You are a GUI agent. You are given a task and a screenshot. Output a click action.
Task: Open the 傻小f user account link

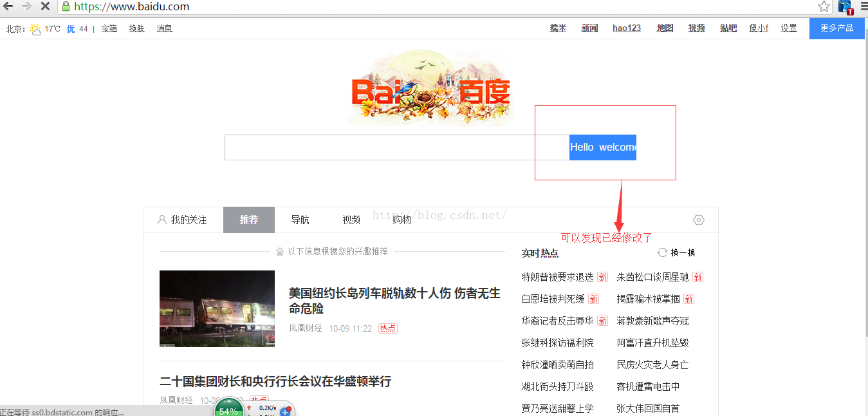pyautogui.click(x=759, y=28)
